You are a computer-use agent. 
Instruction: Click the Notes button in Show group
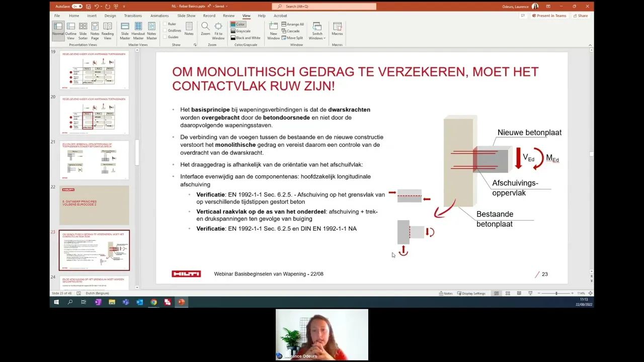tap(189, 29)
